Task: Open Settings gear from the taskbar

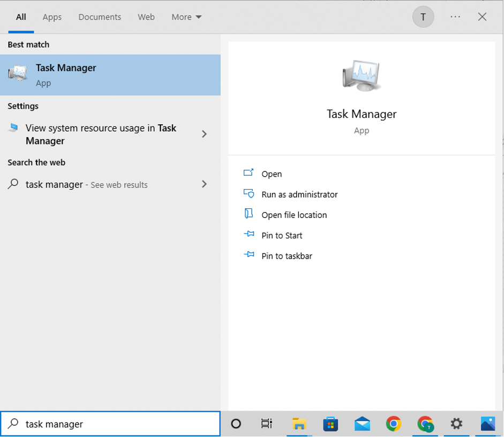Action: [x=456, y=424]
